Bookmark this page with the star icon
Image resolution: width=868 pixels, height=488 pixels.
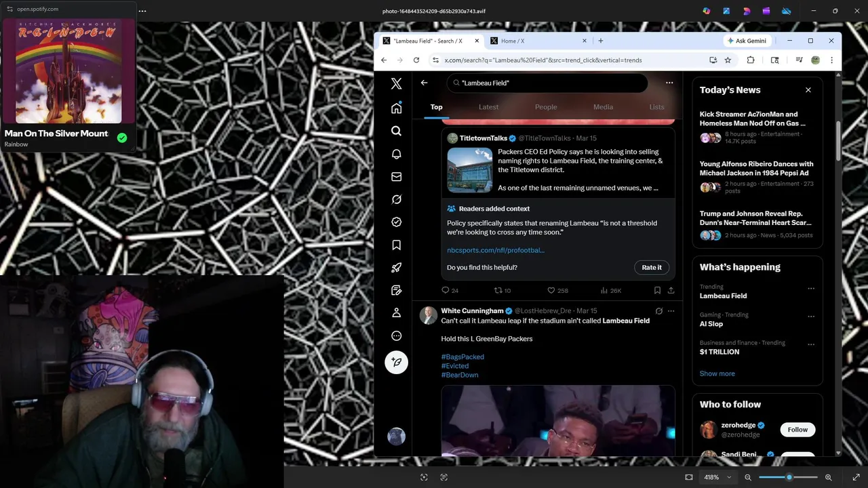tap(728, 60)
